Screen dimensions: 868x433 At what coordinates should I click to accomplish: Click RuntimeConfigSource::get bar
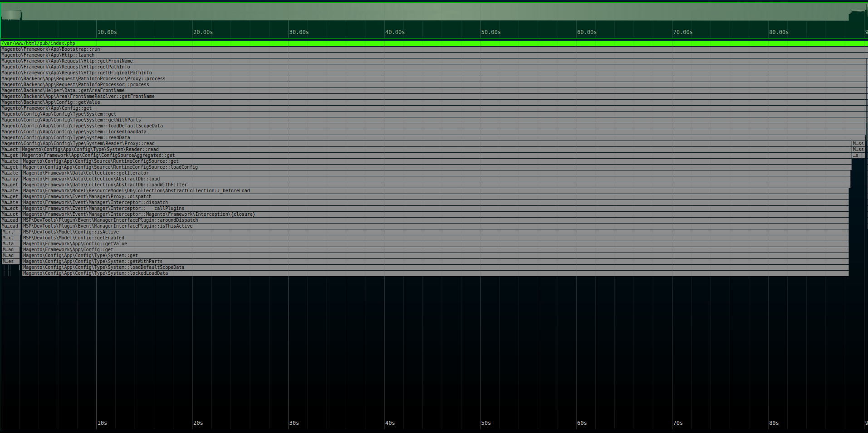[437, 161]
